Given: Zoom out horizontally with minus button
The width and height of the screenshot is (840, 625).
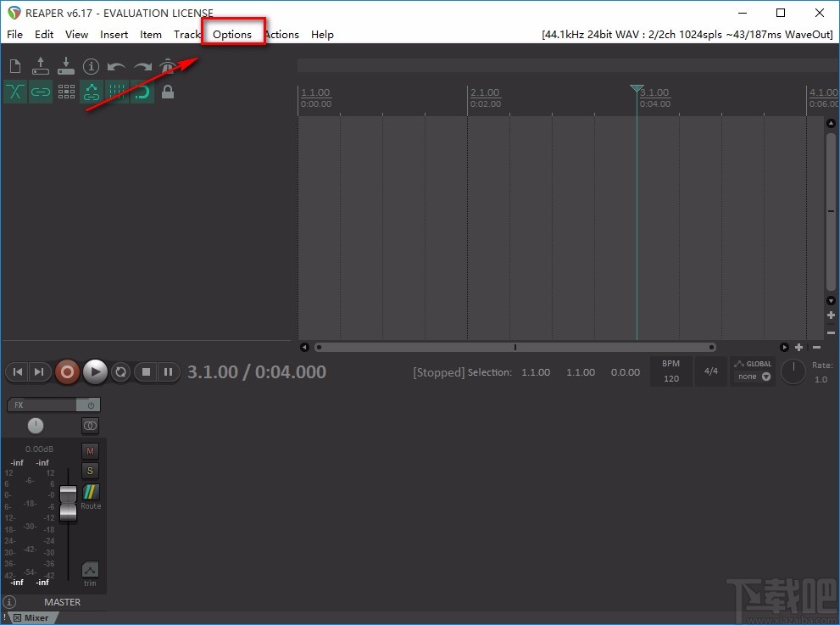Looking at the screenshot, I should click(x=817, y=348).
